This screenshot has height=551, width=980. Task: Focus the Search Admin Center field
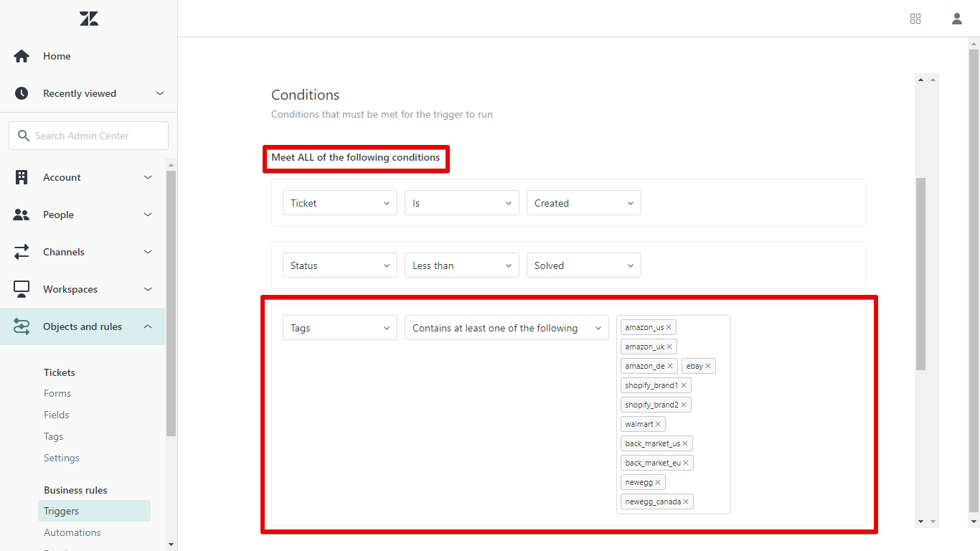(88, 136)
